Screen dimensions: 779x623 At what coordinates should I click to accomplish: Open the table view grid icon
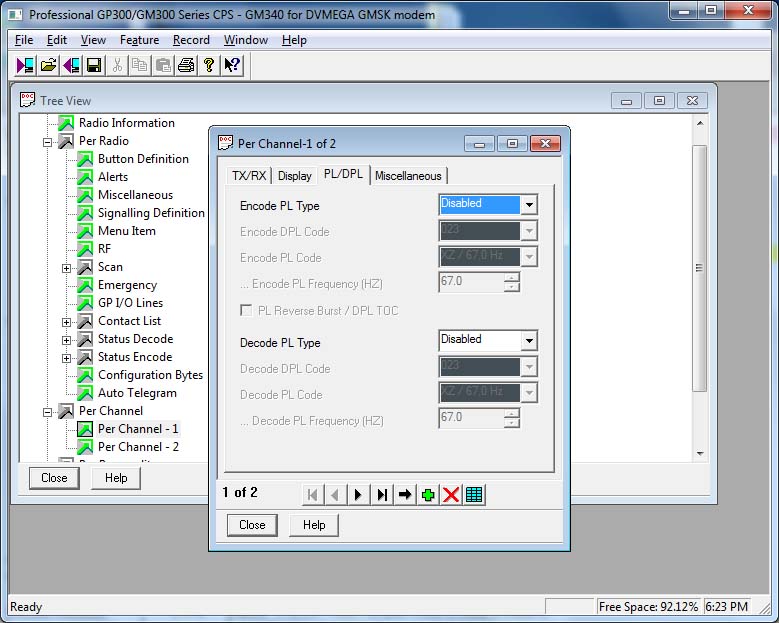coord(474,495)
